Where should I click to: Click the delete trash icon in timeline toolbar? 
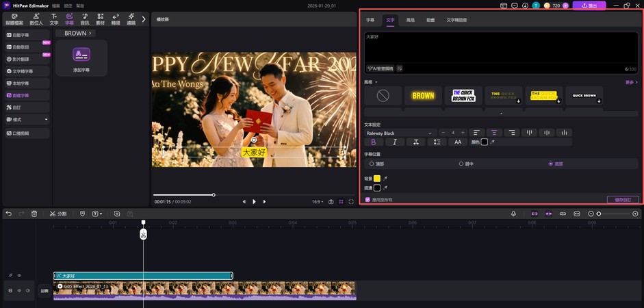click(34, 214)
